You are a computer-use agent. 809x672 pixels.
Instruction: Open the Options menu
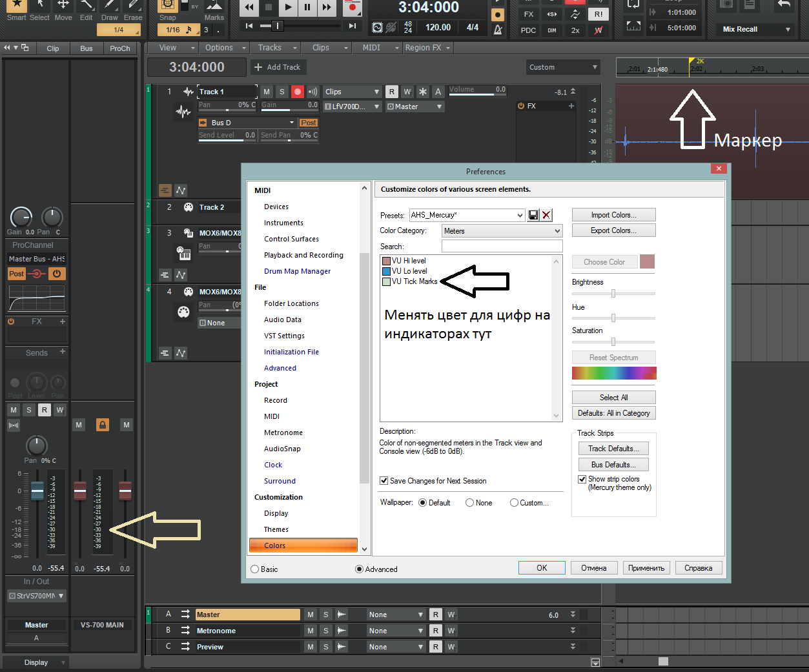pyautogui.click(x=223, y=48)
